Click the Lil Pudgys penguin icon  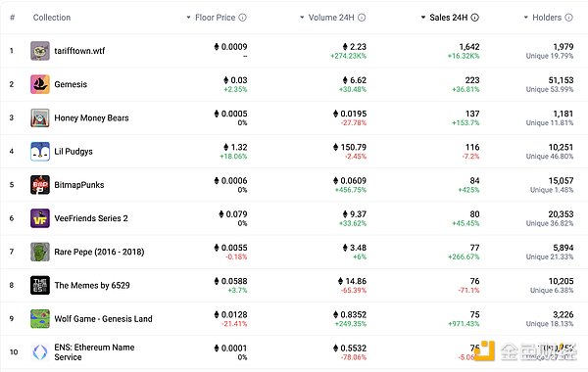[40, 152]
